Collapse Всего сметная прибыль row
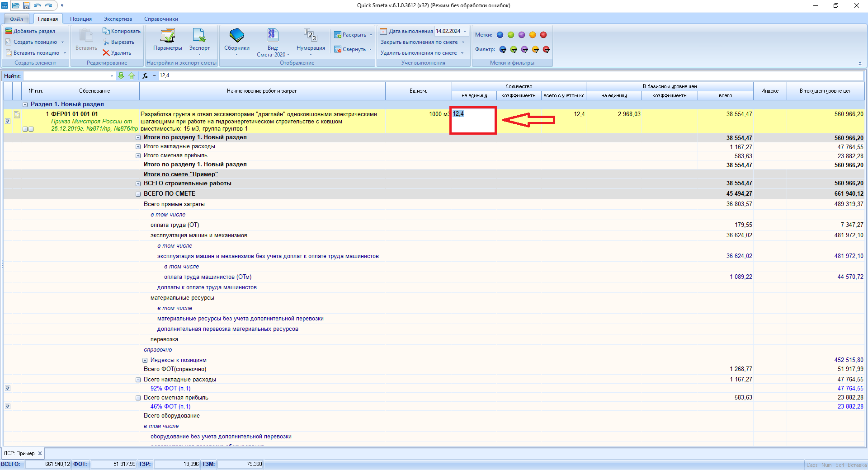The width and height of the screenshot is (868, 470). (x=138, y=398)
